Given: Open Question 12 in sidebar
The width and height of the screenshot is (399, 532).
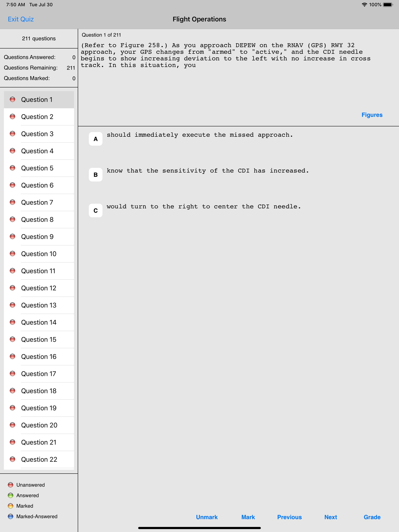Looking at the screenshot, I should [39, 288].
